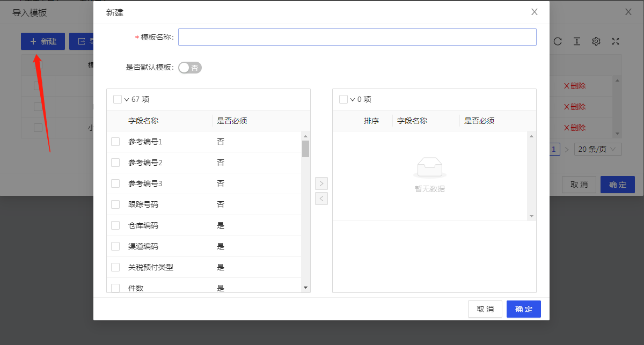This screenshot has width=644, height=345.
Task: Tick the checkbox for 关税预付类型
Action: pos(115,267)
